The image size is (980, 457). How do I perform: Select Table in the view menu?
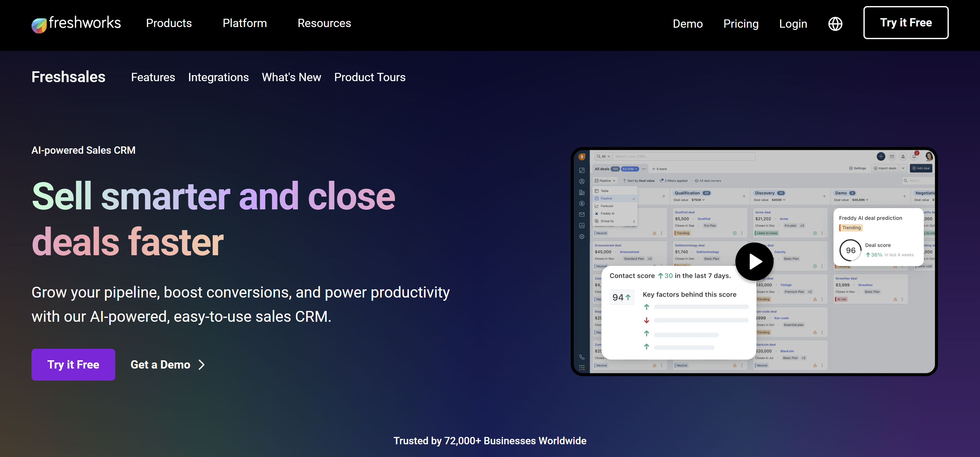pos(615,191)
